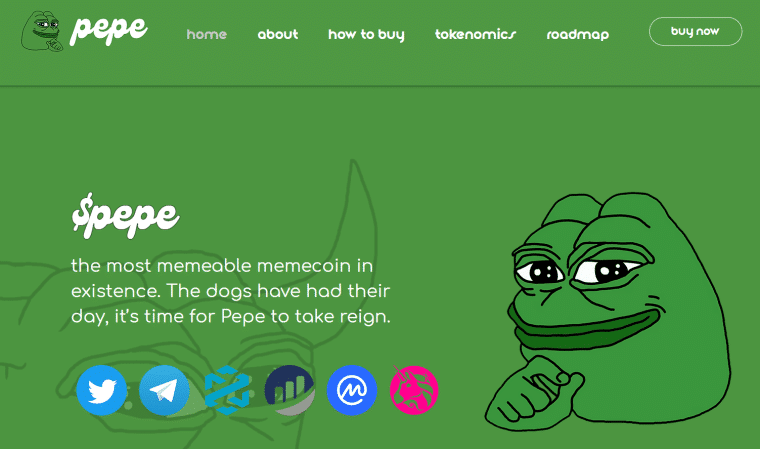Image resolution: width=760 pixels, height=449 pixels.
Task: Click the small Pepe frog logo in the header
Action: pyautogui.click(x=42, y=31)
